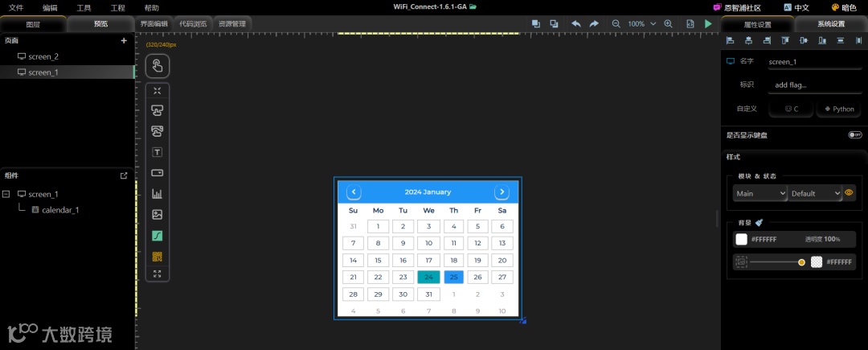The height and width of the screenshot is (350, 868).
Task: Select the dropdown list widget icon
Action: (158, 173)
